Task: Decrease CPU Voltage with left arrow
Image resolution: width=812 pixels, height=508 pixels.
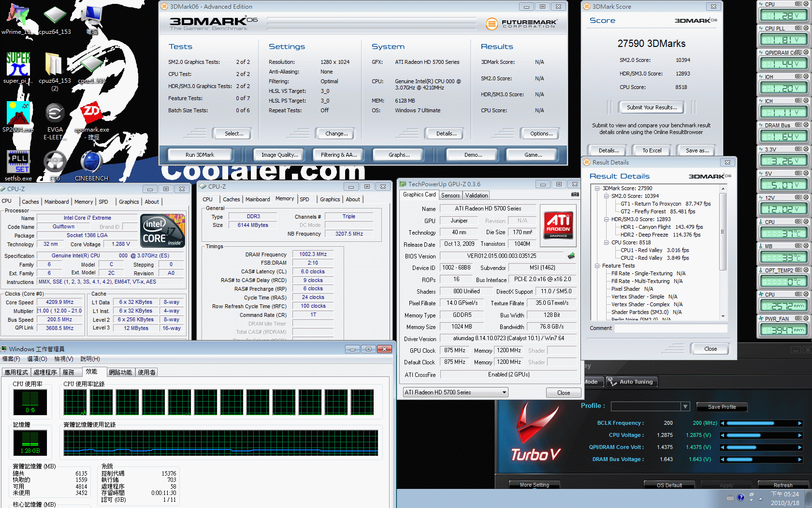Action: 723,435
